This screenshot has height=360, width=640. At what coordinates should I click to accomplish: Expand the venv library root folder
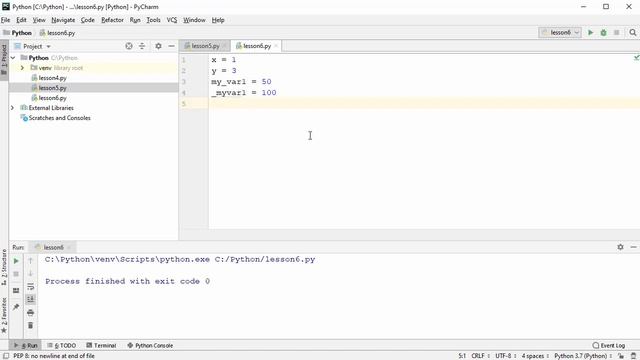(22, 68)
